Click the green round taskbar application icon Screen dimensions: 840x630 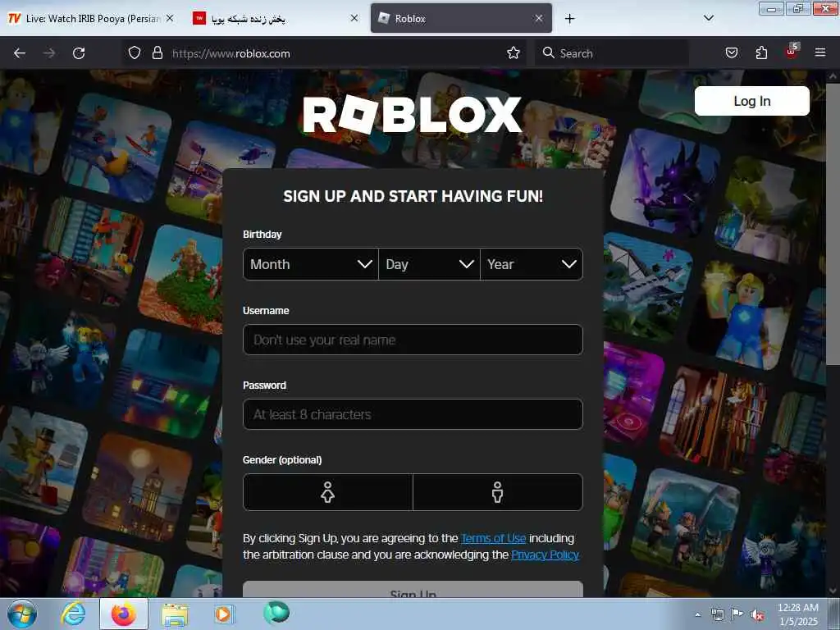coord(276,613)
